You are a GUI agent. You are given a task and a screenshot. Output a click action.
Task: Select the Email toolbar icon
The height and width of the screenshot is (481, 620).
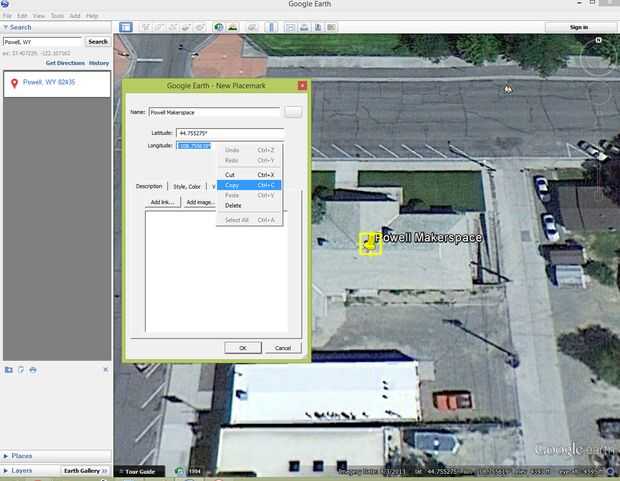click(x=290, y=27)
